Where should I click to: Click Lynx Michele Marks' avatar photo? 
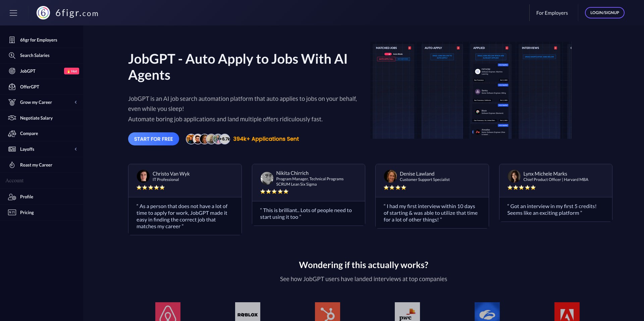[514, 176]
